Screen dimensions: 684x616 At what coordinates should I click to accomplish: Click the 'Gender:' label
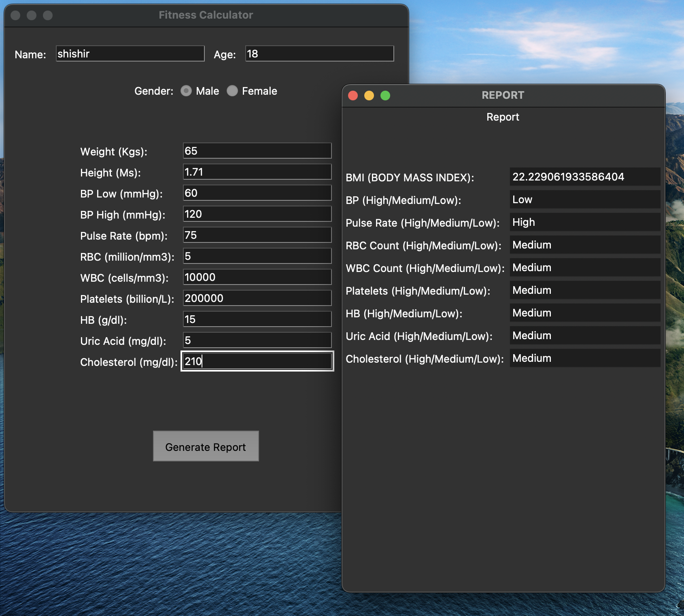154,91
